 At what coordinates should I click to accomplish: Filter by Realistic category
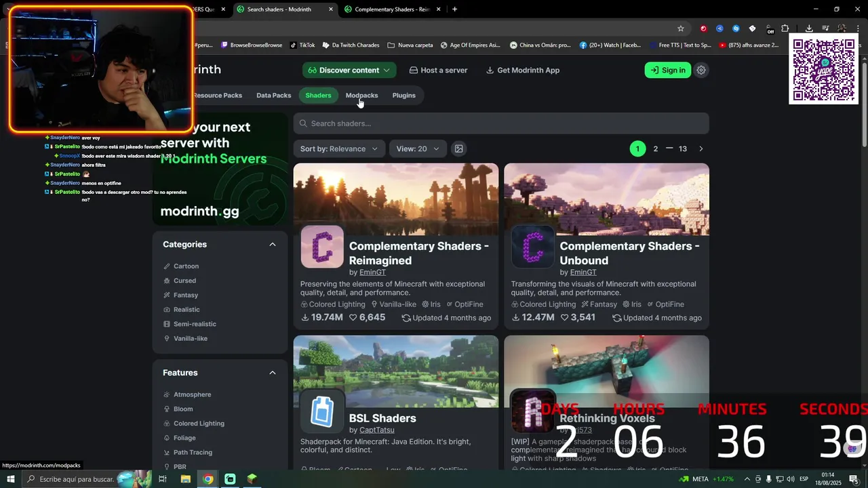pos(181,310)
